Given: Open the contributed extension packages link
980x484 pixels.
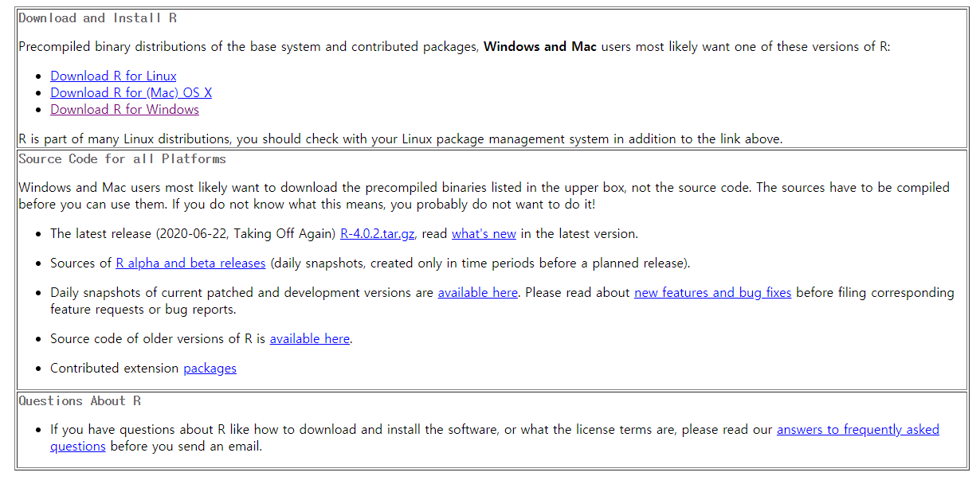Looking at the screenshot, I should pyautogui.click(x=210, y=368).
